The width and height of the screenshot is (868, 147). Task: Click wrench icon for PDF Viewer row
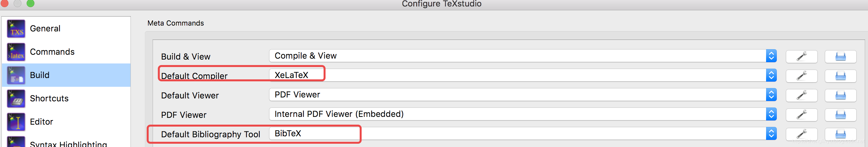coord(801,115)
